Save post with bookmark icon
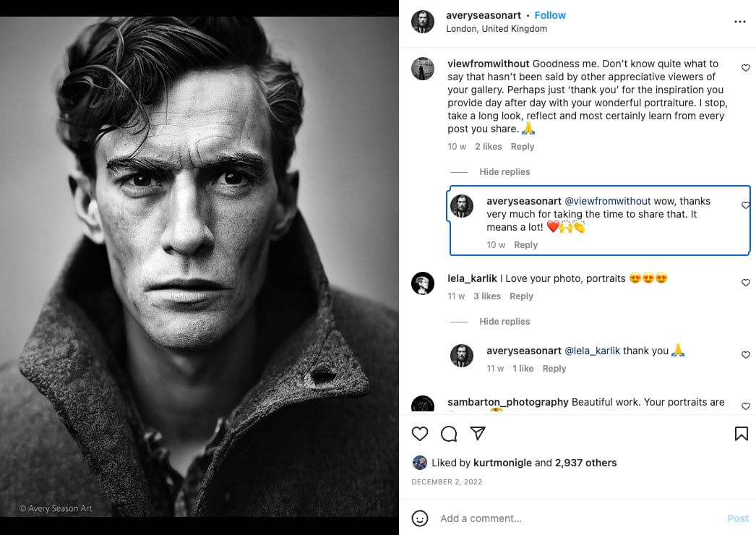 pos(741,434)
